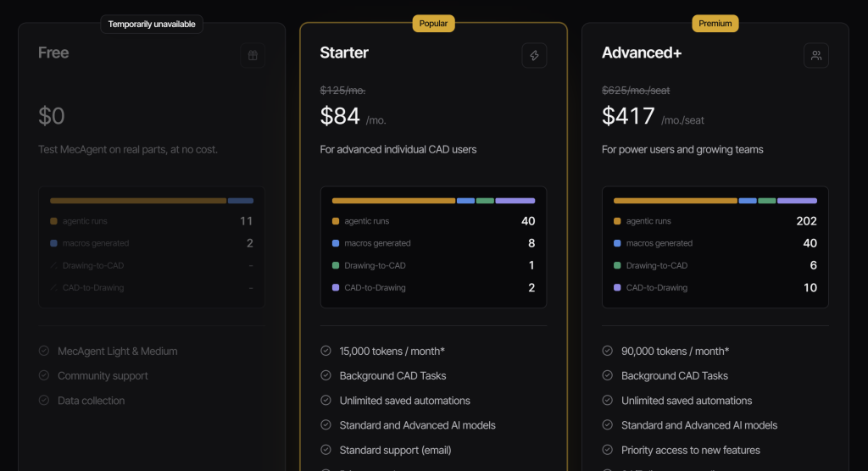
Task: Click the Starter plan usage breakdown bar
Action: (x=433, y=201)
